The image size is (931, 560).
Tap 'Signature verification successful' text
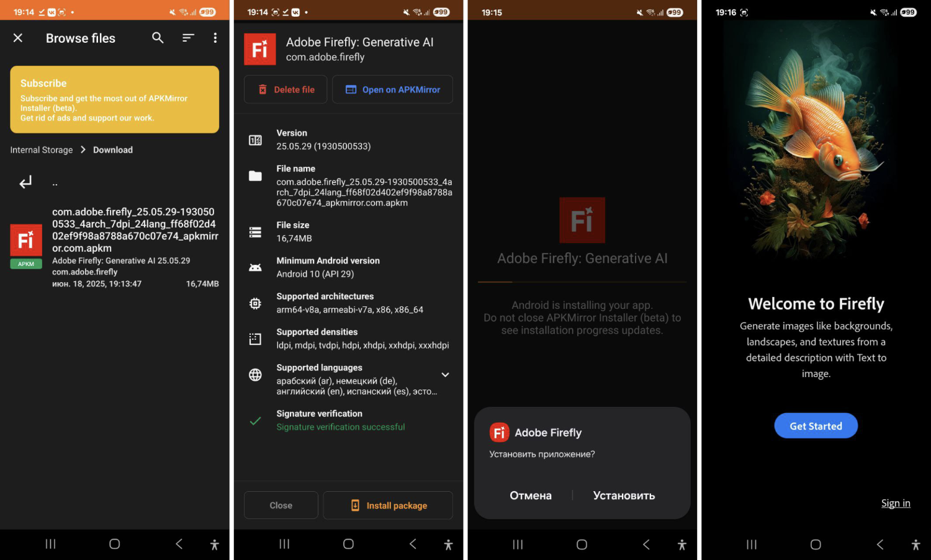341,427
